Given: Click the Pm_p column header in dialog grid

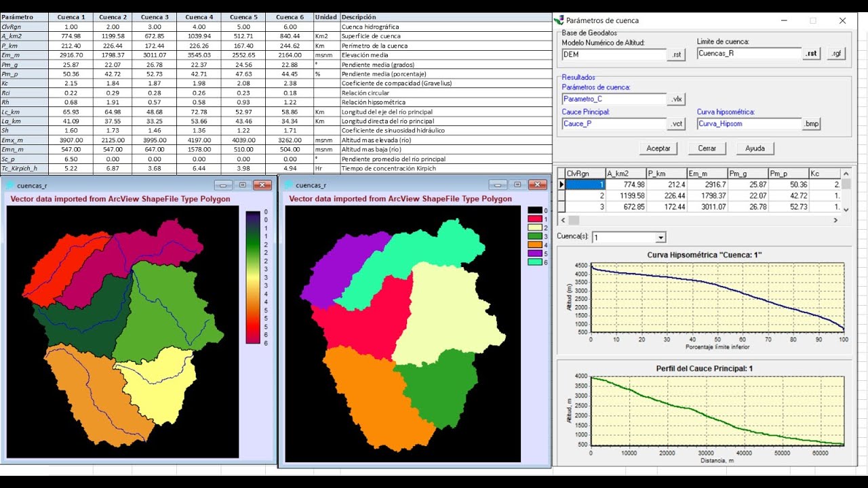Looking at the screenshot, I should click(789, 173).
